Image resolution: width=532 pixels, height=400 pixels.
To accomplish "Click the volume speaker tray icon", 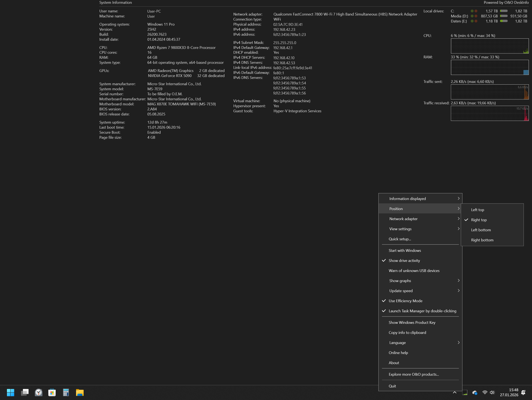I will tap(492, 392).
